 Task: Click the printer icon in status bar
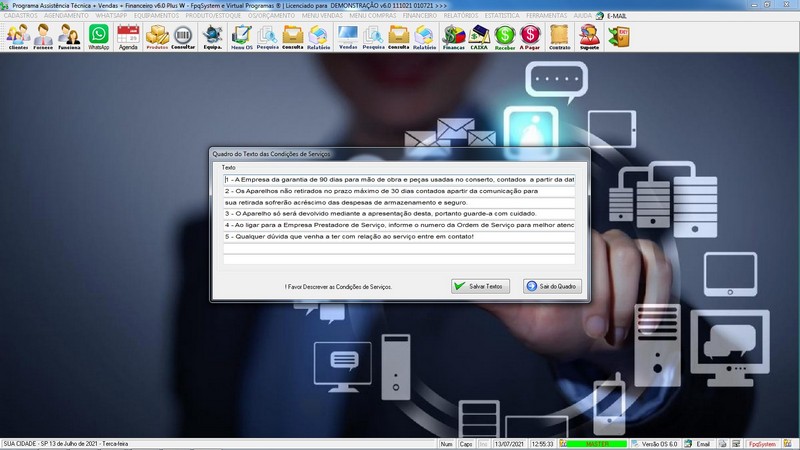723,444
